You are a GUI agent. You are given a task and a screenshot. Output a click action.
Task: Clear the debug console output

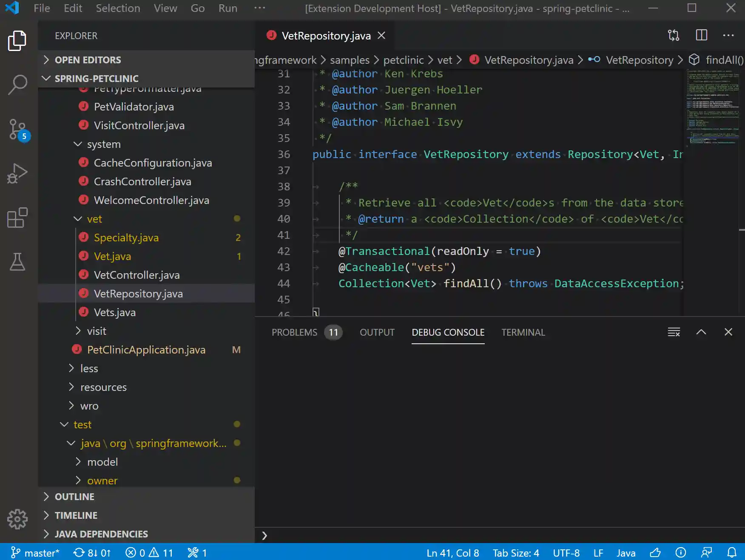click(674, 332)
